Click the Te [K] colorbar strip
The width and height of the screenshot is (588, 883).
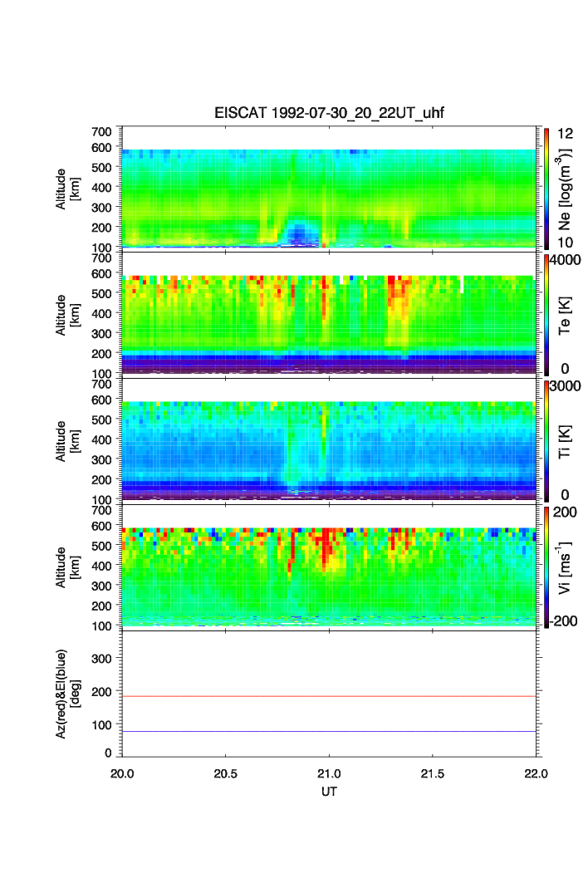pyautogui.click(x=546, y=315)
